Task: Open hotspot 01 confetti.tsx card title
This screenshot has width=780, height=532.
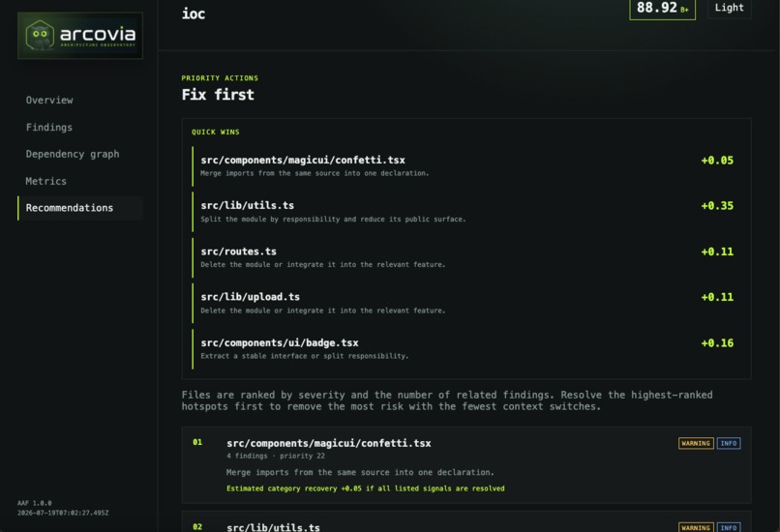Action: [x=328, y=443]
